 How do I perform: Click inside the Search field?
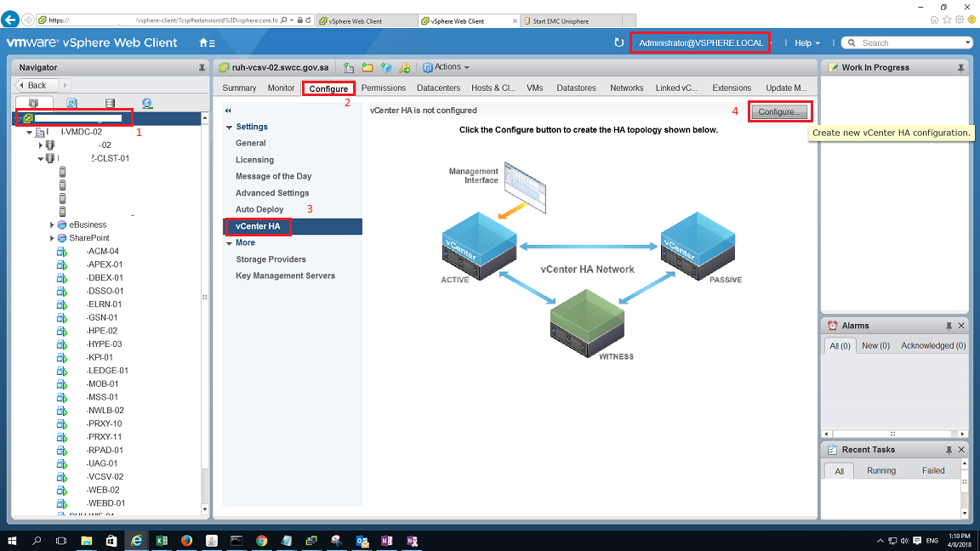pos(902,42)
